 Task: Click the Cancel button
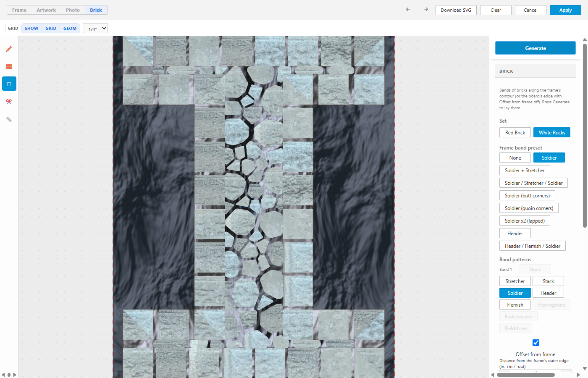click(530, 10)
